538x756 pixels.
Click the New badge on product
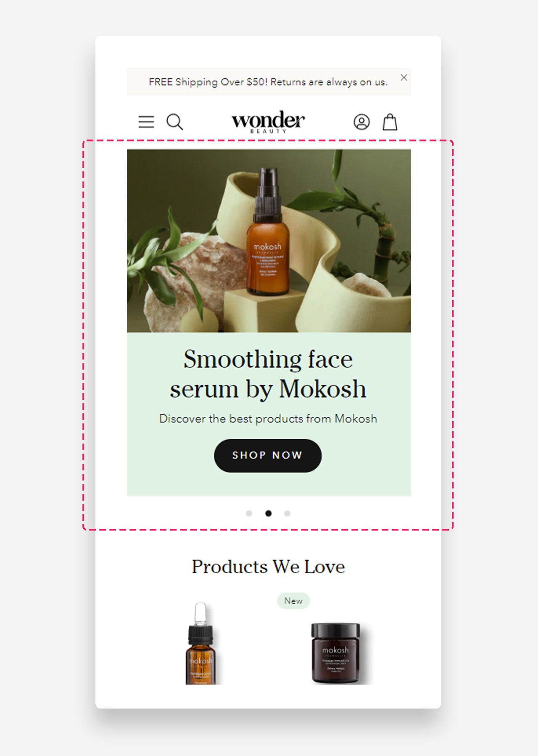click(x=293, y=601)
